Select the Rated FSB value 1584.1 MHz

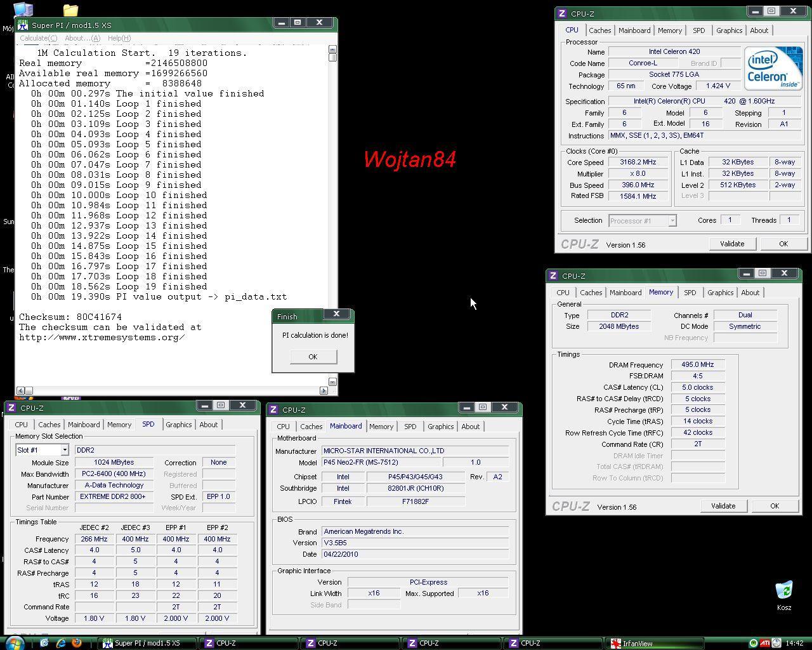638,196
